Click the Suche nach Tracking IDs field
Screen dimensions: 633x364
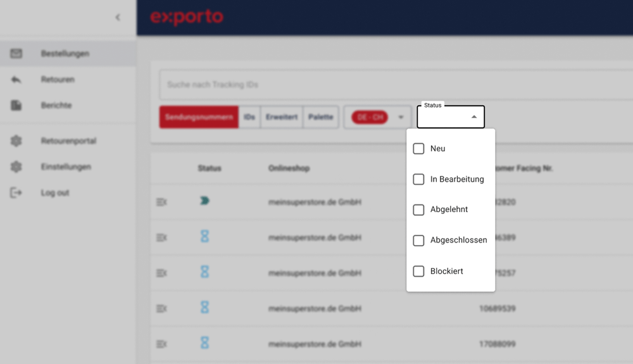click(396, 85)
